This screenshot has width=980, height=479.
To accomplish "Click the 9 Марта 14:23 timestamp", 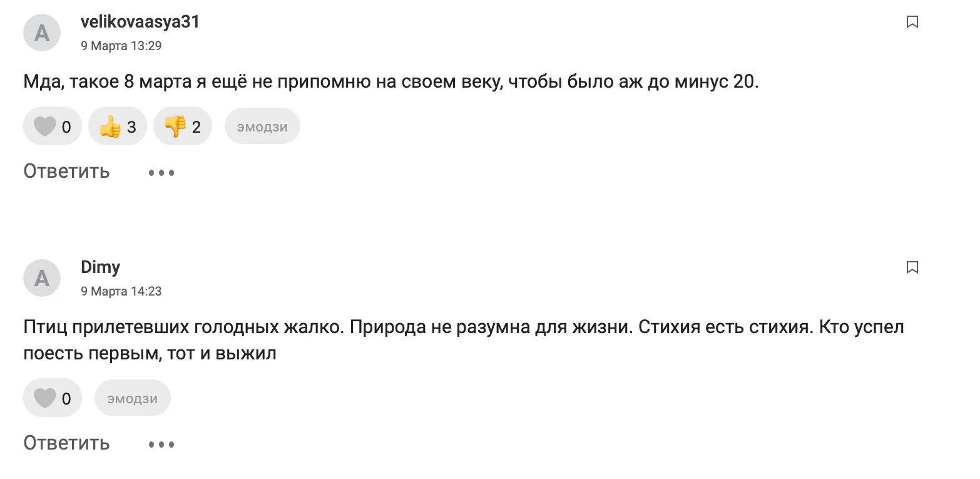I will 121,291.
